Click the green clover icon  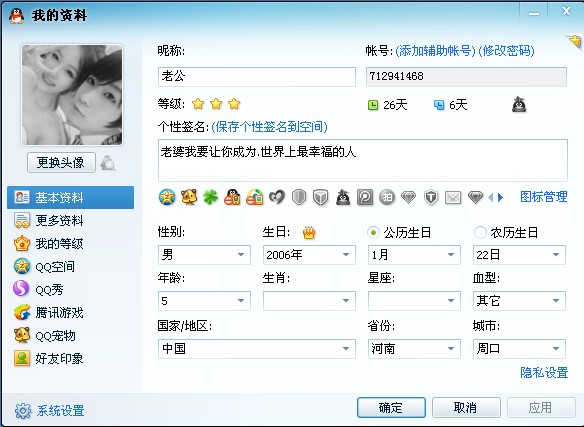210,197
